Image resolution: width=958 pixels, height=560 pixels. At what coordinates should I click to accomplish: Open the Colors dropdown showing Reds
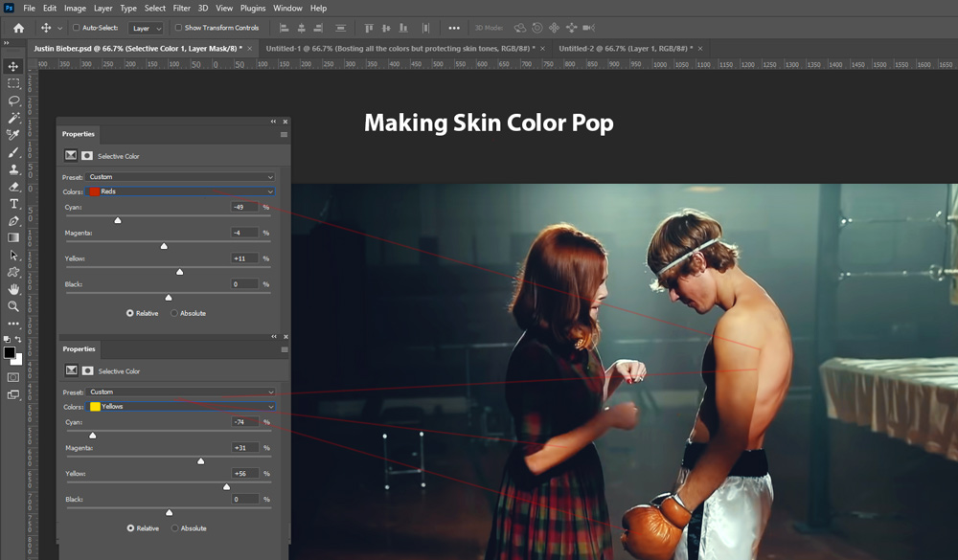180,191
